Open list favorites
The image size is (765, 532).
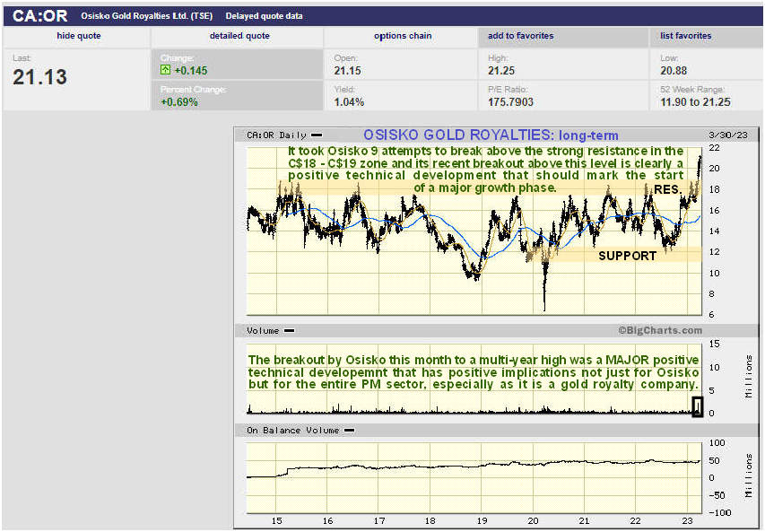click(x=685, y=36)
